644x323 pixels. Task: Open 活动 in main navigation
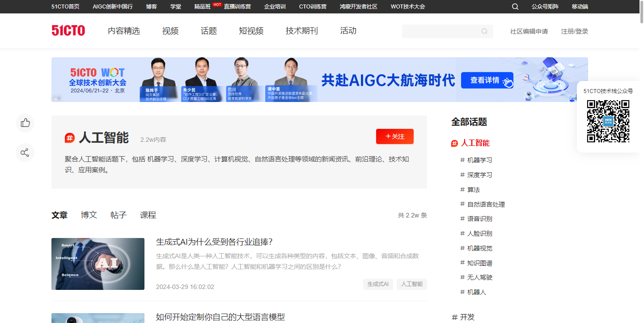[348, 31]
